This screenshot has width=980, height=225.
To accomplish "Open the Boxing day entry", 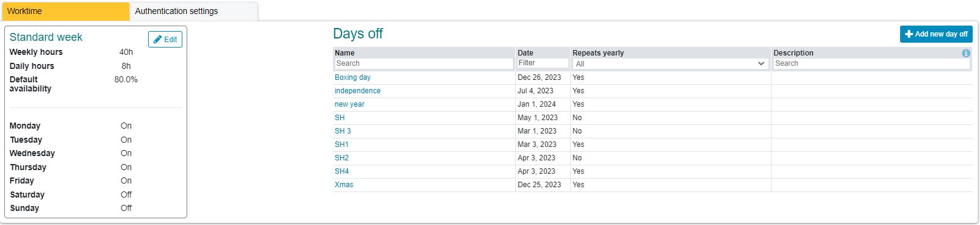I will point(352,77).
